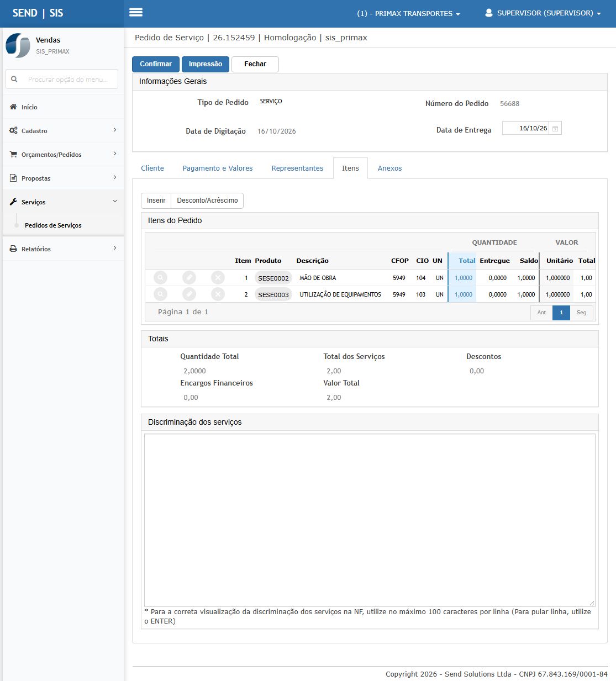Image resolution: width=616 pixels, height=681 pixels.
Task: Click Inserir to add an item
Action: pyautogui.click(x=156, y=200)
